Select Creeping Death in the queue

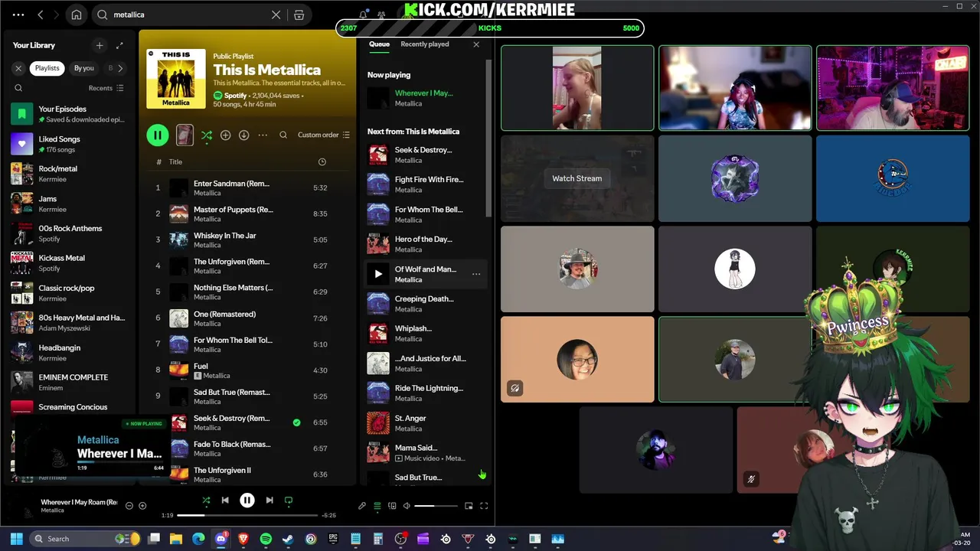(x=425, y=304)
